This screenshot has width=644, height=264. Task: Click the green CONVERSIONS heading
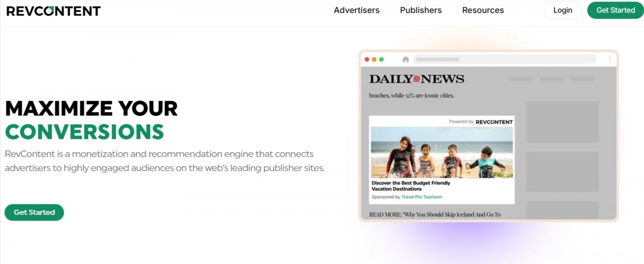click(x=84, y=132)
